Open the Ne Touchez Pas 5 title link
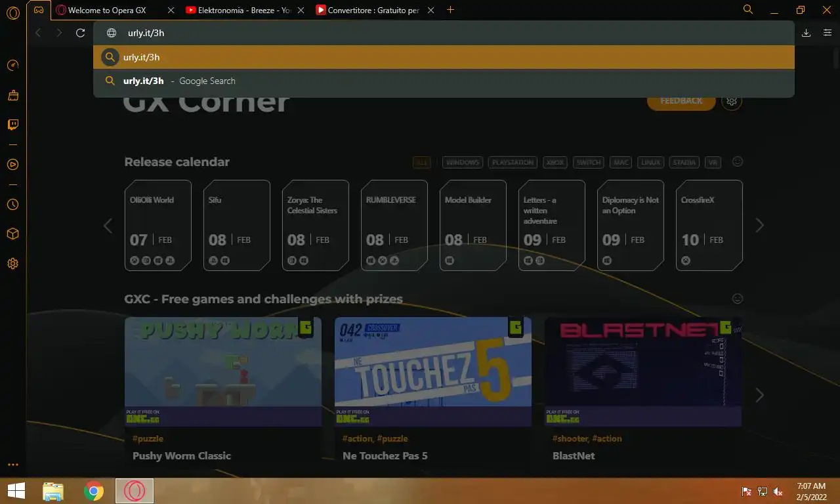The width and height of the screenshot is (840, 504). tap(385, 455)
